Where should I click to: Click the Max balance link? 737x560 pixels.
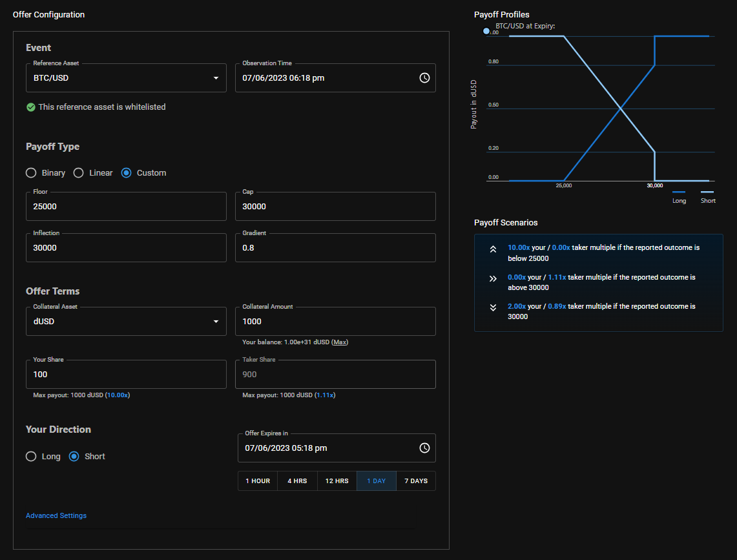[340, 342]
